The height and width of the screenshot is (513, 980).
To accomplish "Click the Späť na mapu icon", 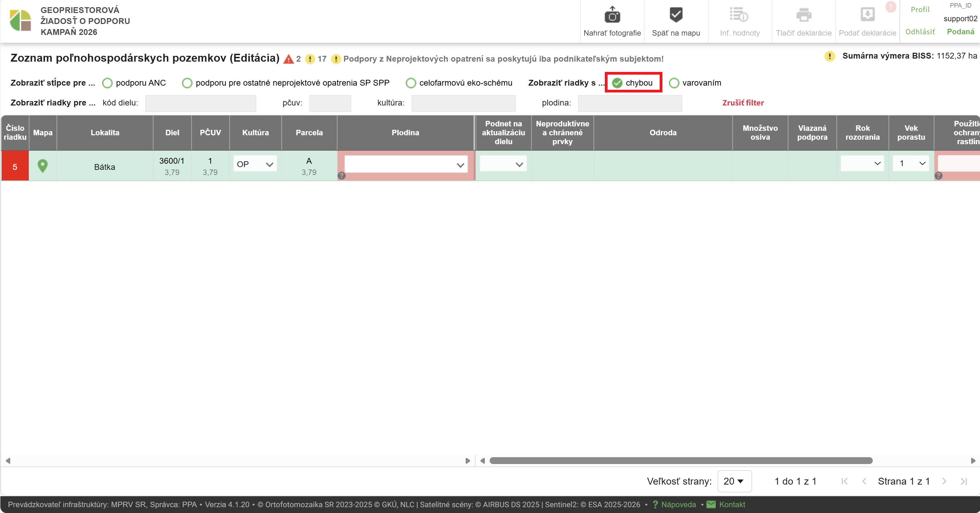I will coord(676,15).
